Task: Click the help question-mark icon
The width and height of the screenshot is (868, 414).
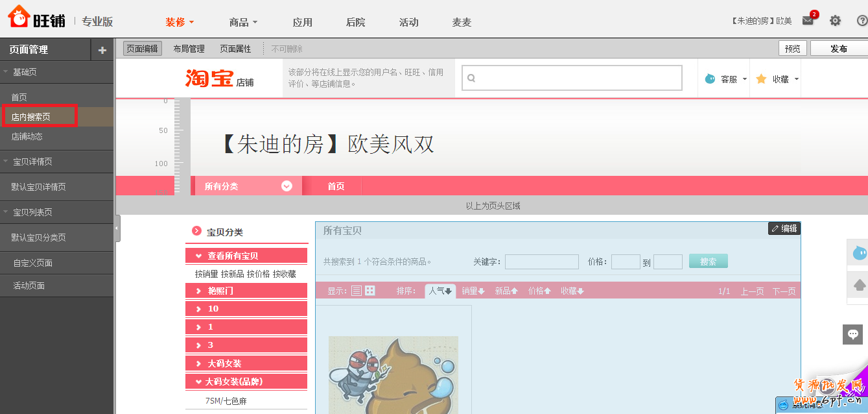Action: point(861,20)
